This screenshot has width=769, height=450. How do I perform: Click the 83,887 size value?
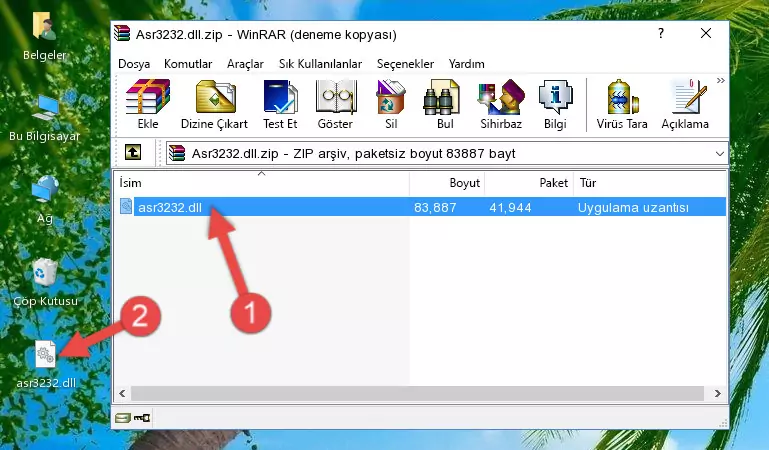(x=435, y=207)
